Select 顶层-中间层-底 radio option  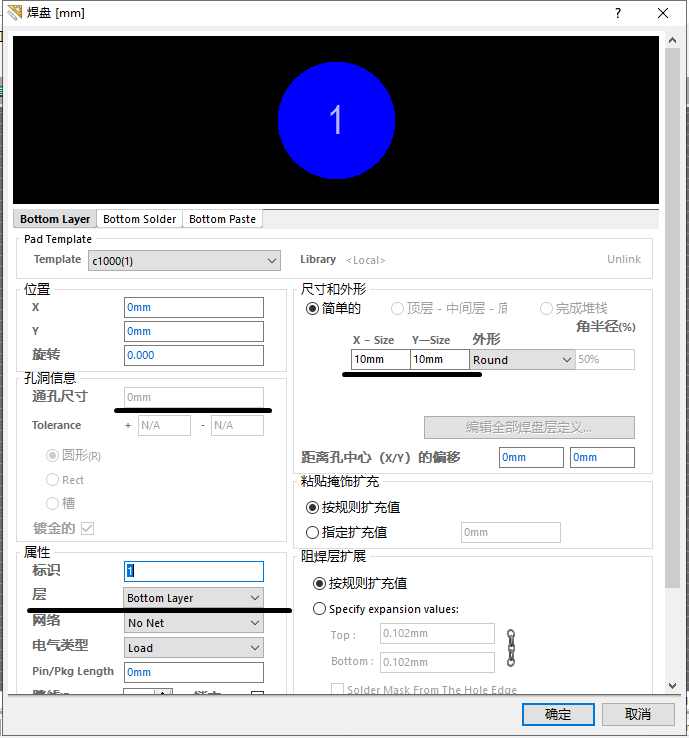[x=449, y=309]
